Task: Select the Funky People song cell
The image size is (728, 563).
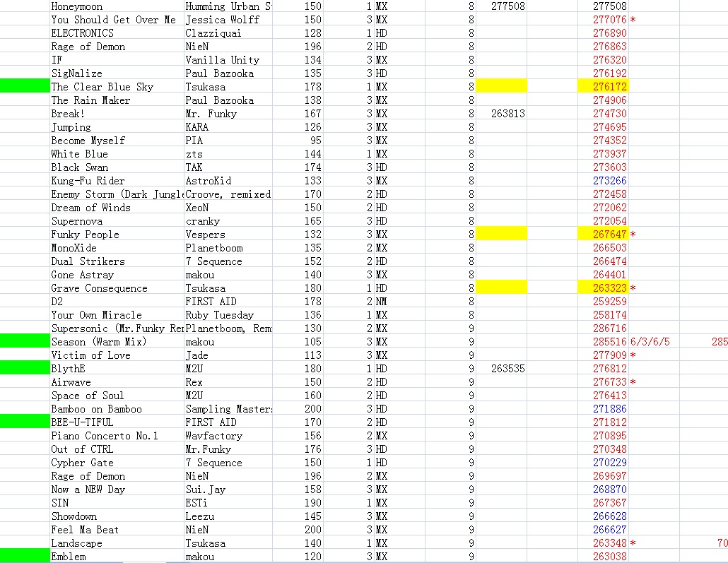Action: point(117,235)
